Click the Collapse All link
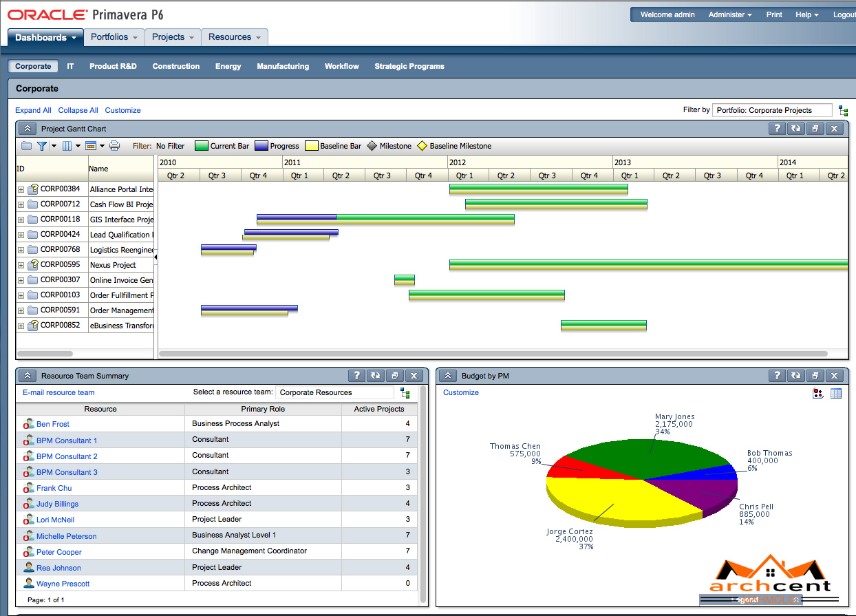Viewport: 856px width, 616px height. (78, 110)
